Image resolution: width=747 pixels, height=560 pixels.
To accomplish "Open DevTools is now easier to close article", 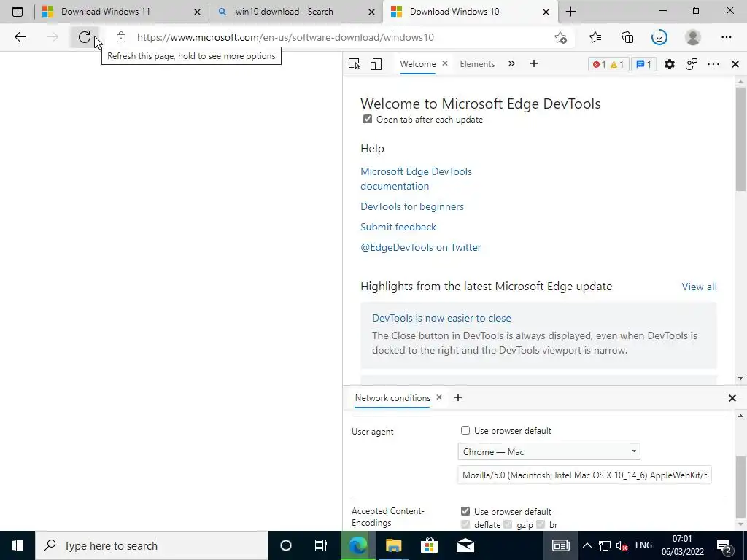I will [x=441, y=318].
